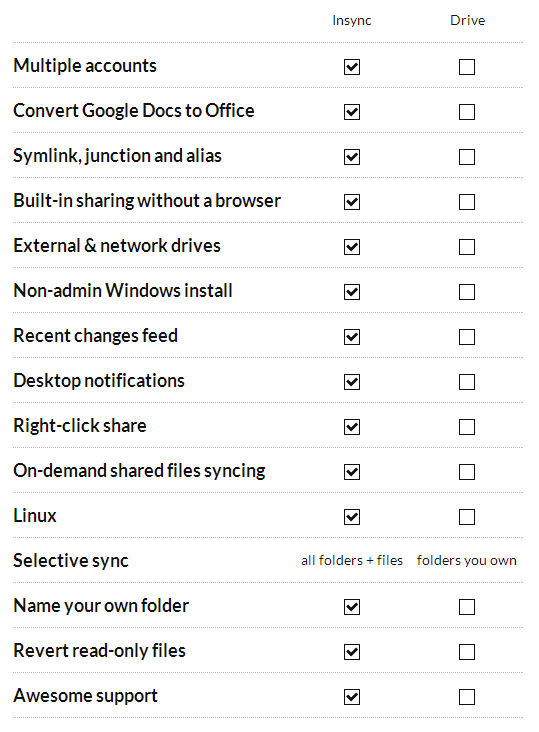Toggle Insync checkbox for Name your own folder
This screenshot has height=732, width=539.
coord(352,607)
